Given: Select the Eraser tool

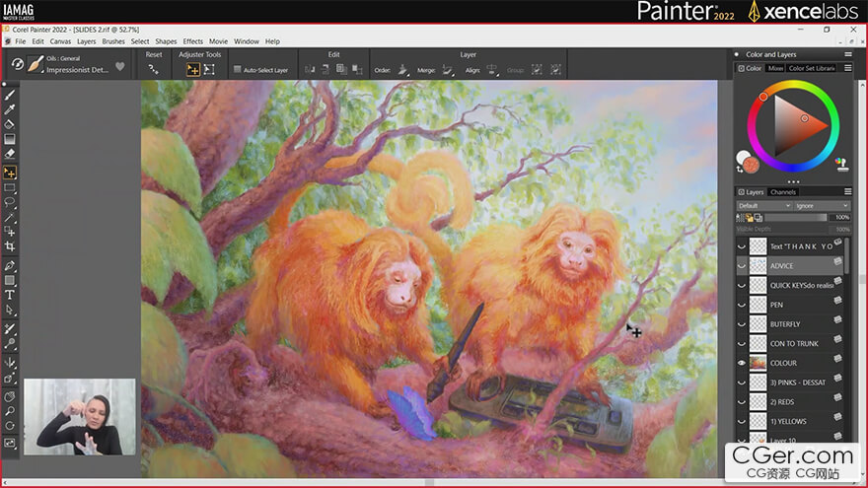Looking at the screenshot, I should click(x=10, y=153).
